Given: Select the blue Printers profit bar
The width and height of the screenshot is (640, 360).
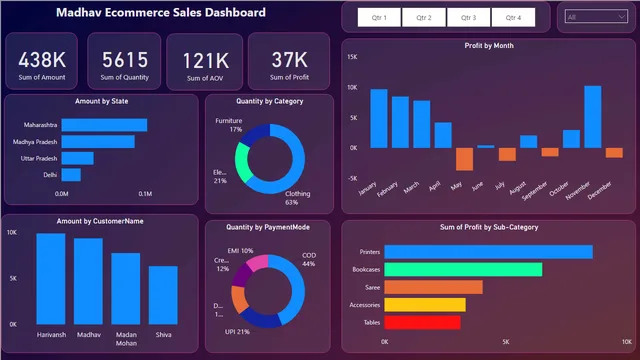Looking at the screenshot, I should pos(489,252).
